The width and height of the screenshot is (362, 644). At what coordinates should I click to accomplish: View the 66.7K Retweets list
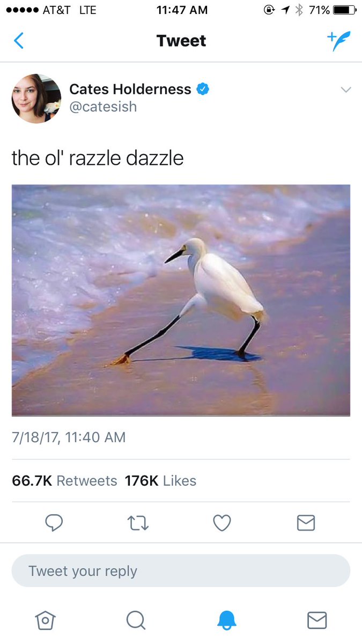tap(64, 481)
